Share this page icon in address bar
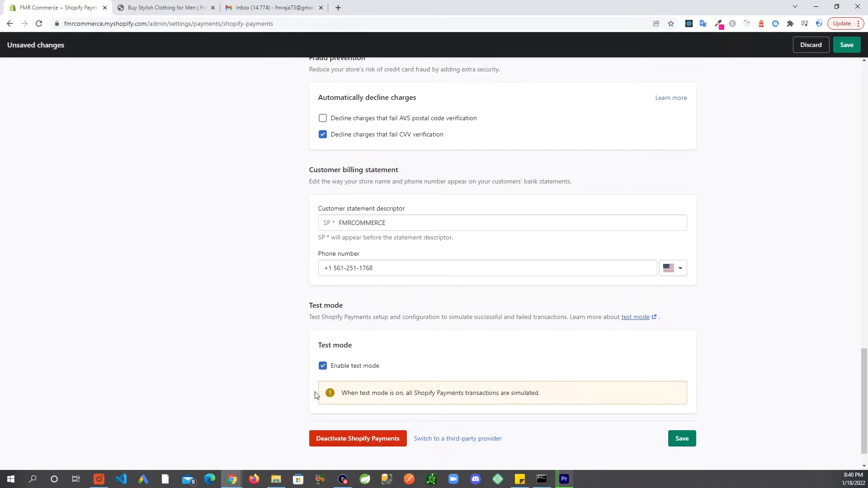This screenshot has width=868, height=488. [x=656, y=23]
